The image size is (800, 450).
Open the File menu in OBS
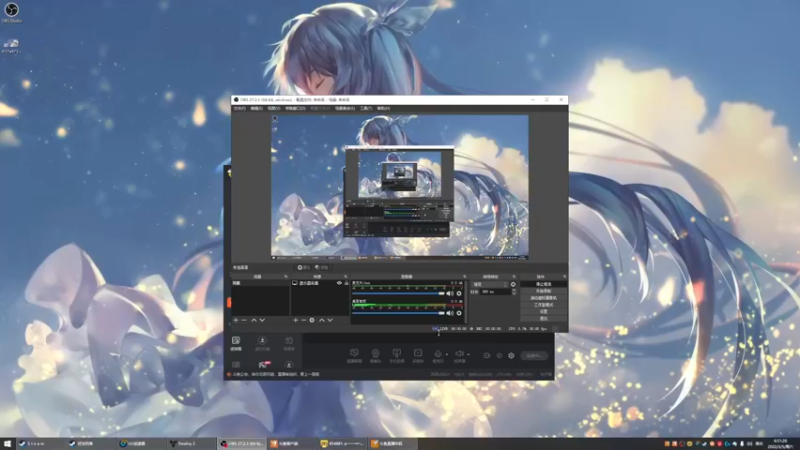point(239,108)
